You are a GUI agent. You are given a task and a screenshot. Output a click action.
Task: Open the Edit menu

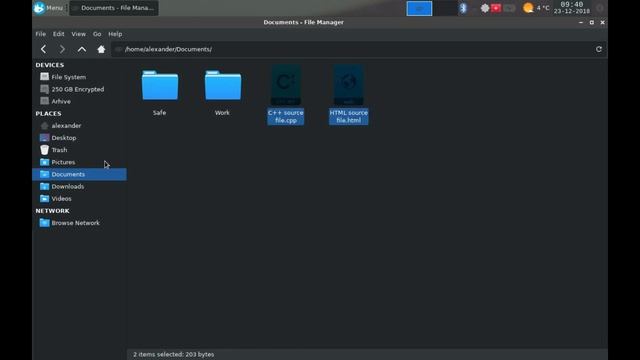pos(58,34)
